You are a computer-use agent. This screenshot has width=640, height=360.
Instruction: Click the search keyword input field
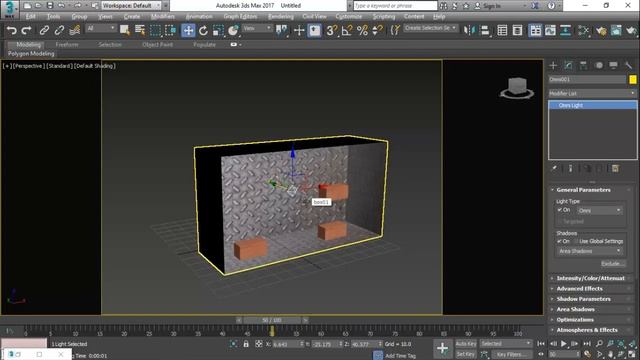tap(395, 6)
